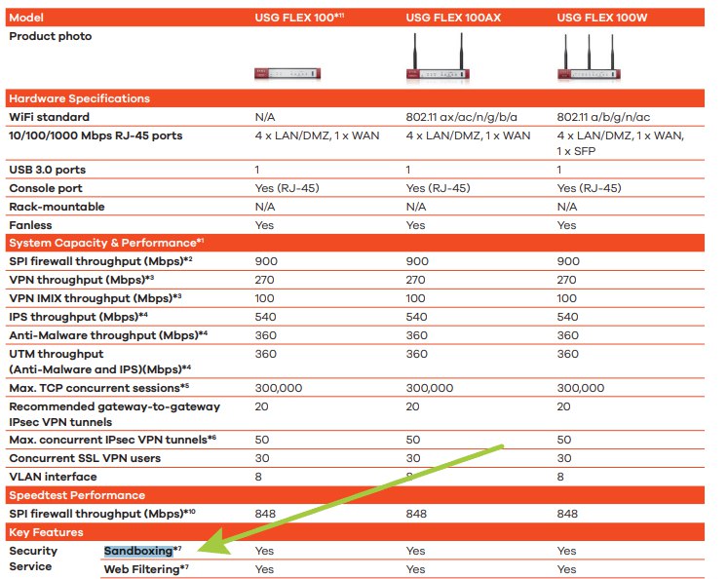Click the USG FLEX 100W column header
728x579 pixels.
601,18
